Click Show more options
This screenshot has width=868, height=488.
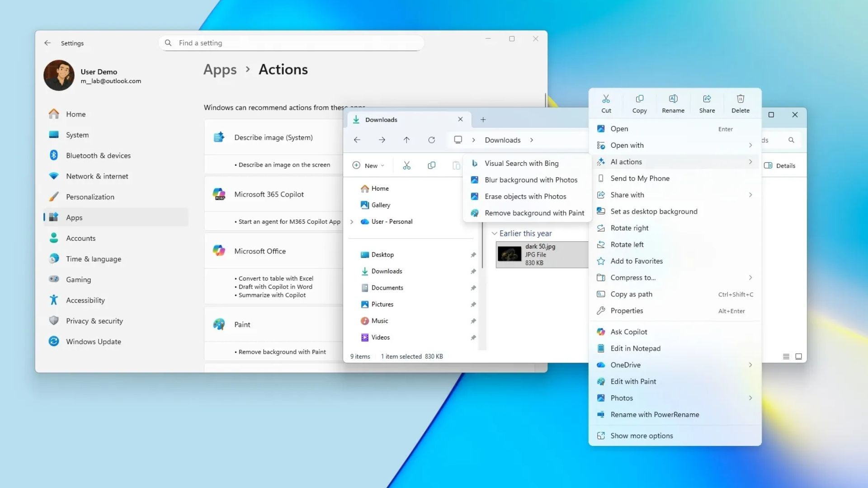coord(641,435)
